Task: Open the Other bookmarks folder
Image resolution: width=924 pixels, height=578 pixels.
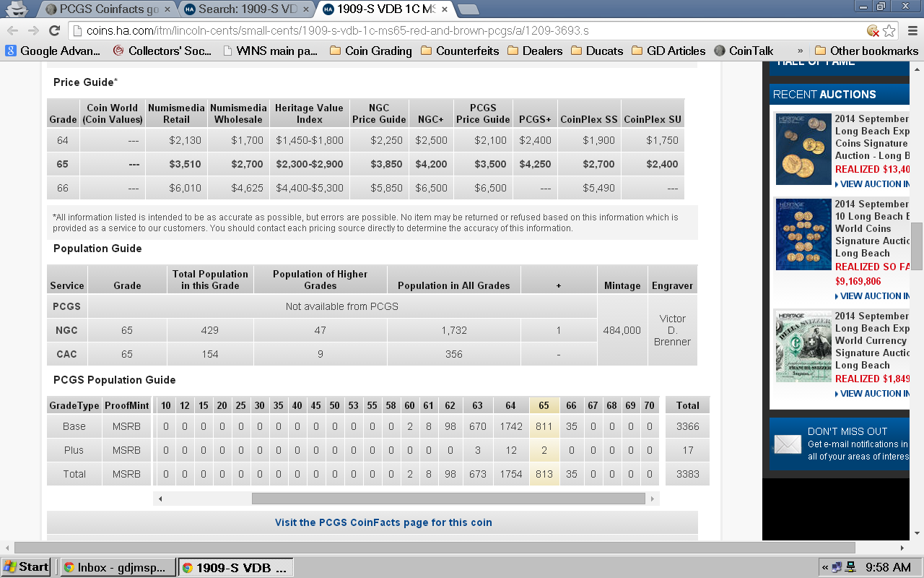Action: pos(866,51)
